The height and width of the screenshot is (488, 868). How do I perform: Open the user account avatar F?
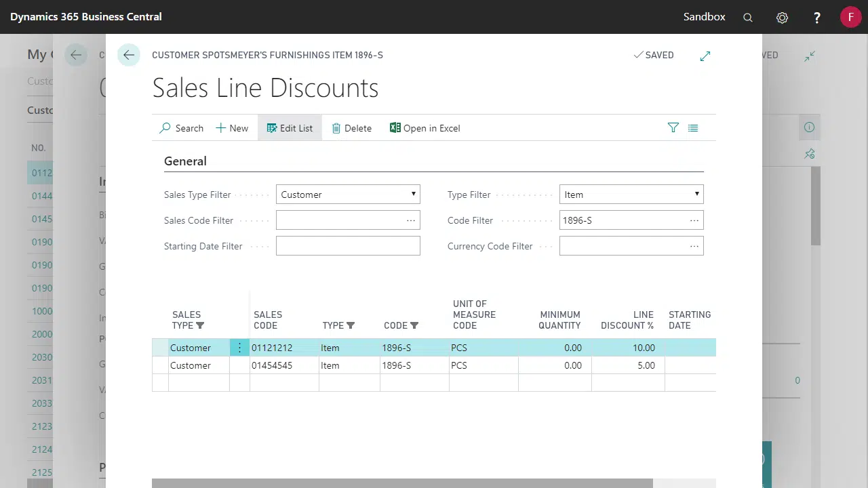[850, 17]
